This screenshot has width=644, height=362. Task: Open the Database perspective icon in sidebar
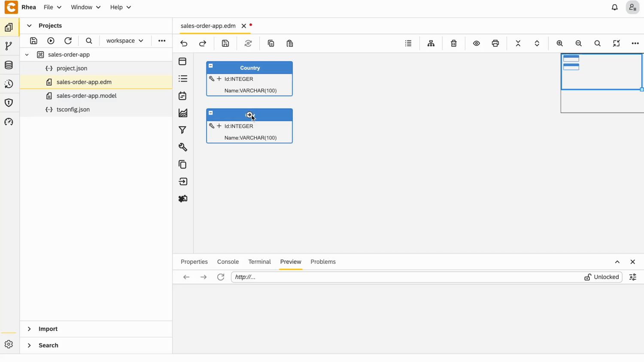pos(9,65)
